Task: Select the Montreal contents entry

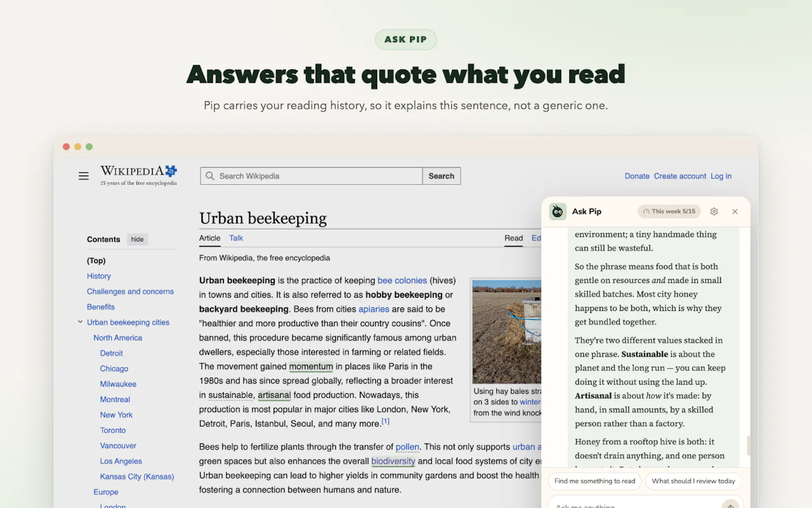Action: 115,399
